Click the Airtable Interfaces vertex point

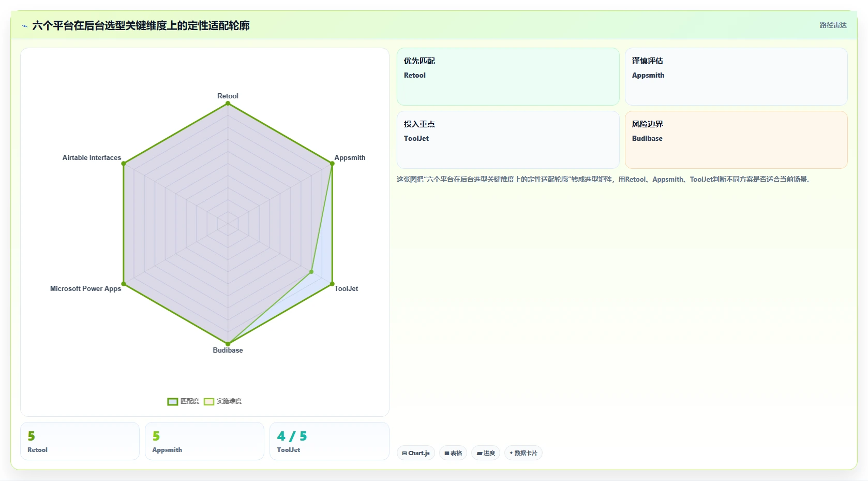(x=124, y=164)
